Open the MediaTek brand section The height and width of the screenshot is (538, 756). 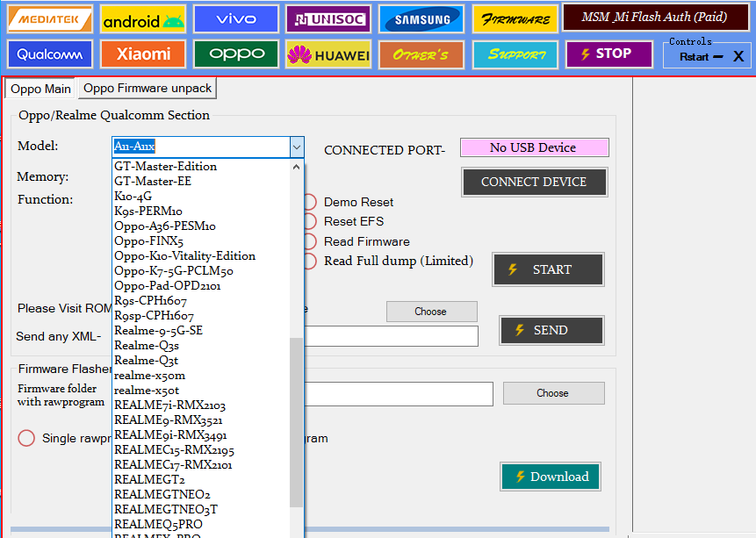[x=49, y=18]
